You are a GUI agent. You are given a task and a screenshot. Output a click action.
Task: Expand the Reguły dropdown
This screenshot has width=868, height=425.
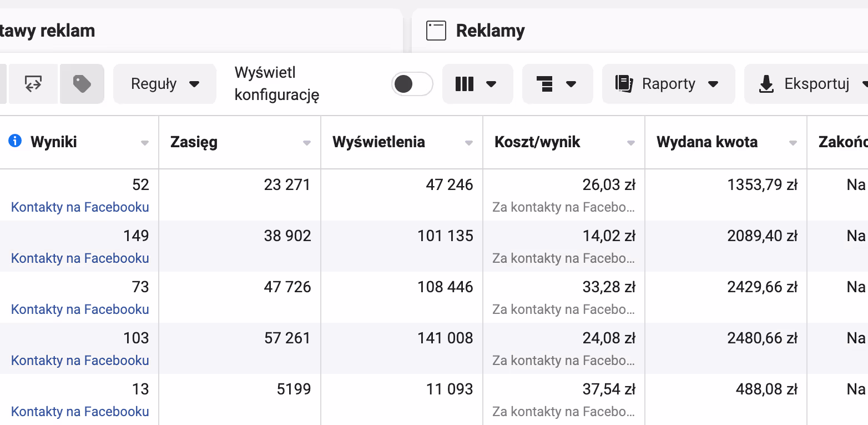click(165, 84)
